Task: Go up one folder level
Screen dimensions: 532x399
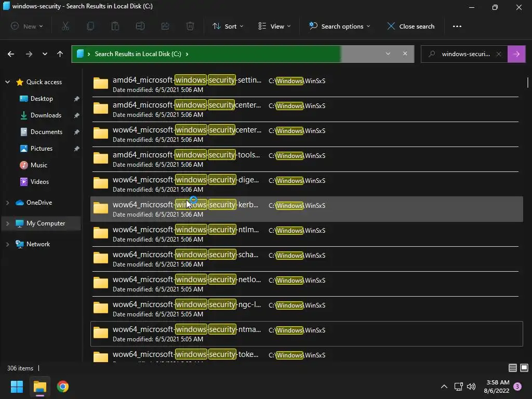Action: (60, 54)
